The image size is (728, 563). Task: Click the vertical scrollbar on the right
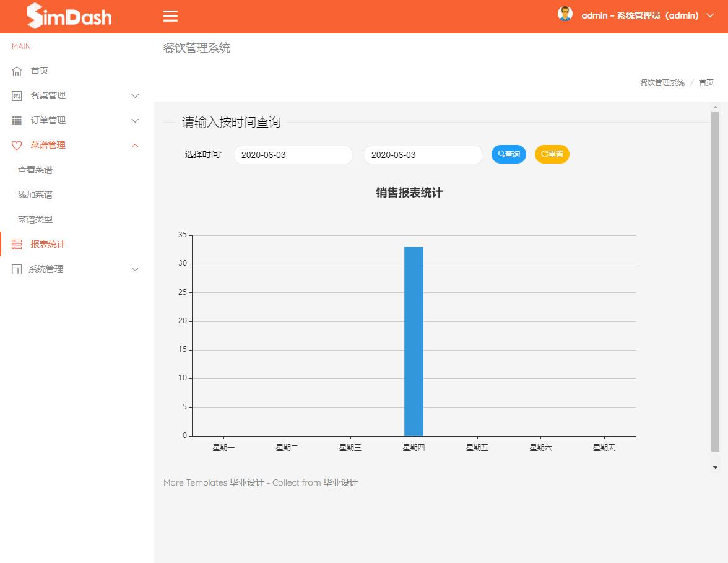click(714, 285)
